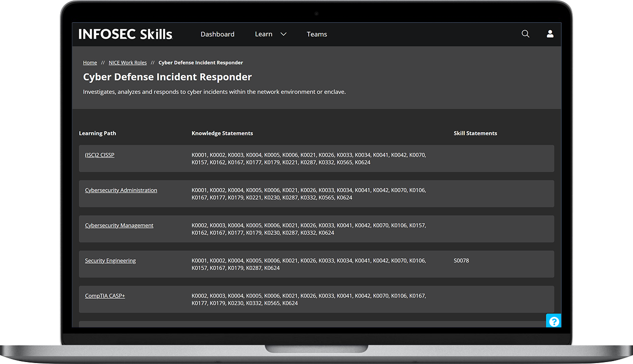Screen dimensions: 633x364
Task: Open the CompTIA CASP+ learning path
Action: pos(104,295)
